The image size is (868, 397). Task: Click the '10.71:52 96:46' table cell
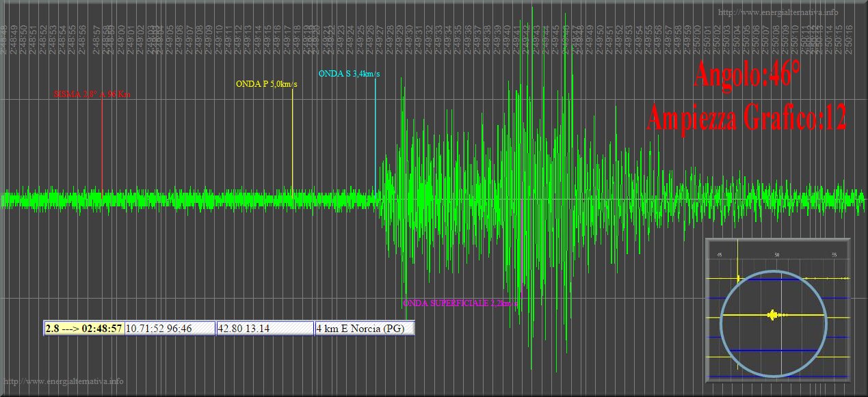[170, 329]
